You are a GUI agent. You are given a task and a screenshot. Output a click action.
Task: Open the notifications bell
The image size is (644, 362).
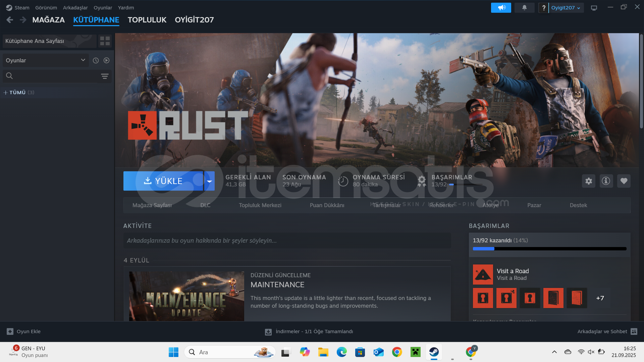(524, 7)
